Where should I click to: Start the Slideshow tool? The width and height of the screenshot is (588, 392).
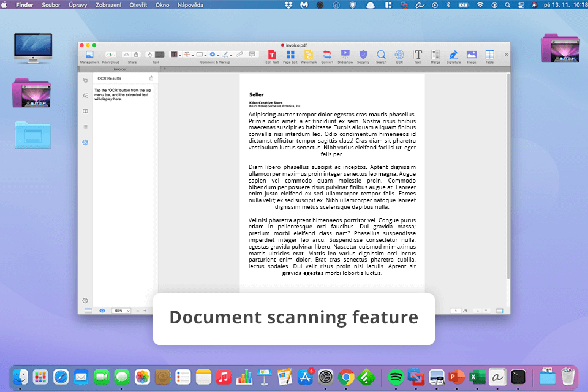(x=345, y=55)
